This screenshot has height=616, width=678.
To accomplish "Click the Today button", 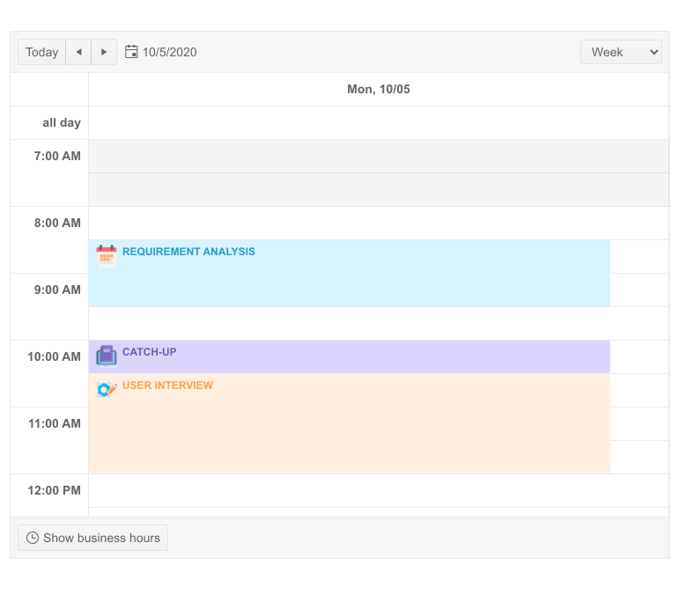I will (x=41, y=52).
